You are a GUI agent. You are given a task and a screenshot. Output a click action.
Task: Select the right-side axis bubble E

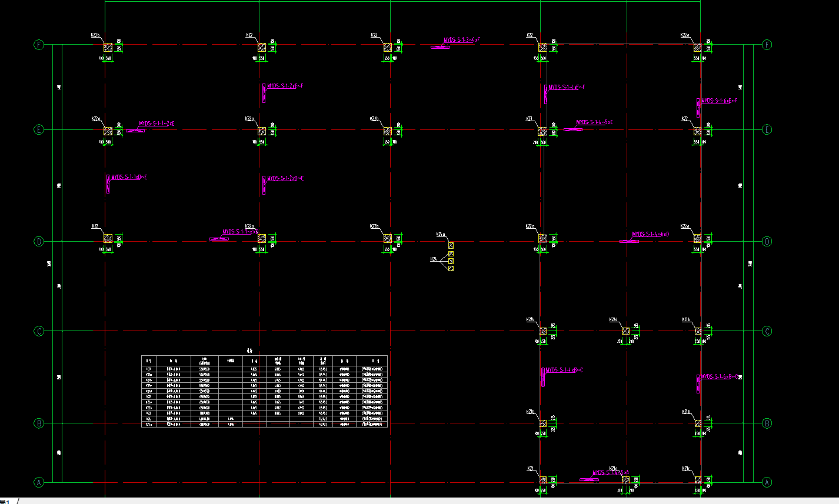(x=767, y=130)
